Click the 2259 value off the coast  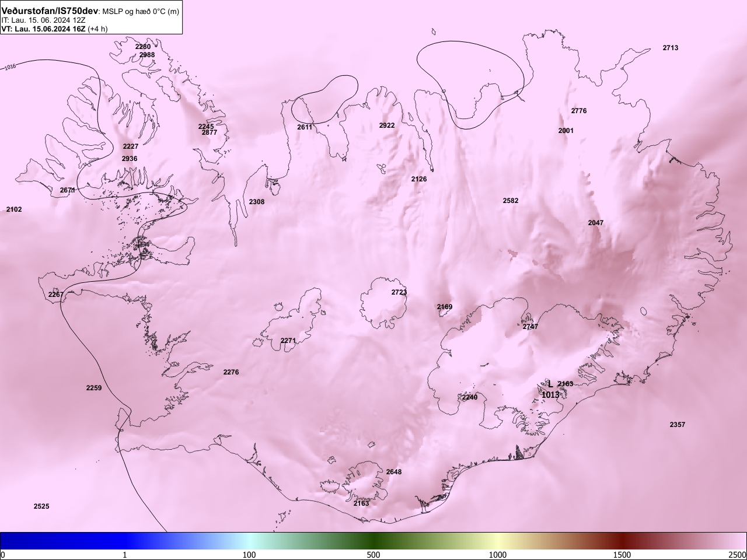coord(94,388)
